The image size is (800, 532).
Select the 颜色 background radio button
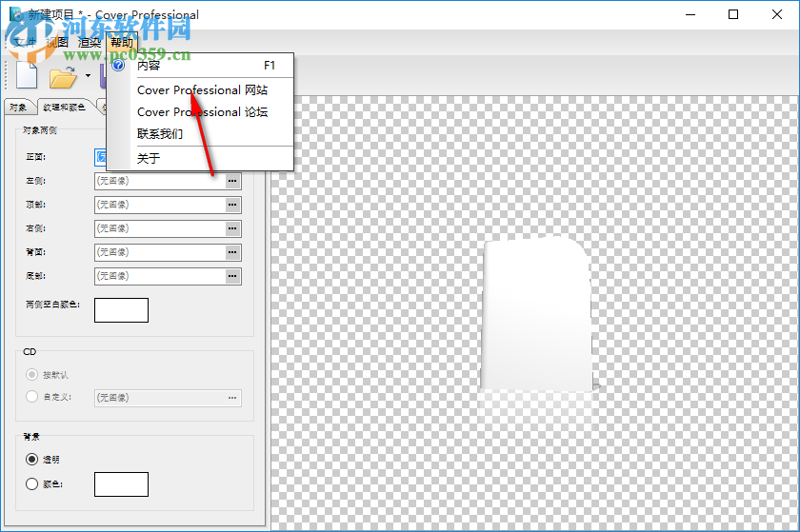coord(31,484)
